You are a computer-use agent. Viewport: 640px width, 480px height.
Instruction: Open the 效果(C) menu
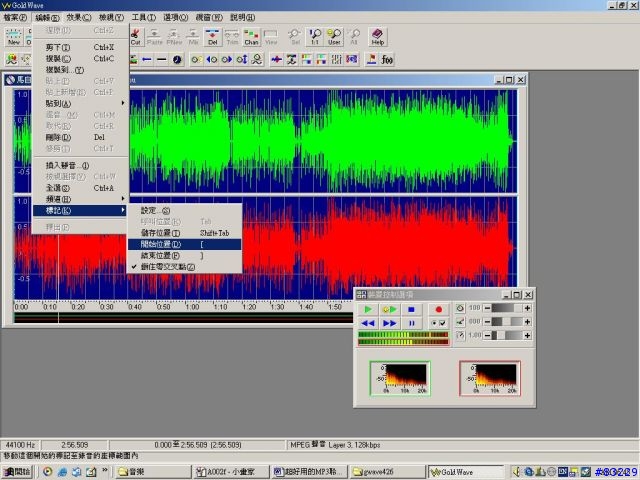tap(79, 18)
